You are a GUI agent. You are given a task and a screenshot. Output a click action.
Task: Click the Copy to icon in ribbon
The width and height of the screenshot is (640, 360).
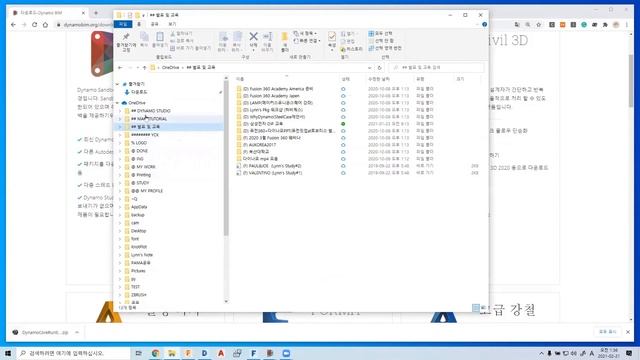[x=237, y=37]
